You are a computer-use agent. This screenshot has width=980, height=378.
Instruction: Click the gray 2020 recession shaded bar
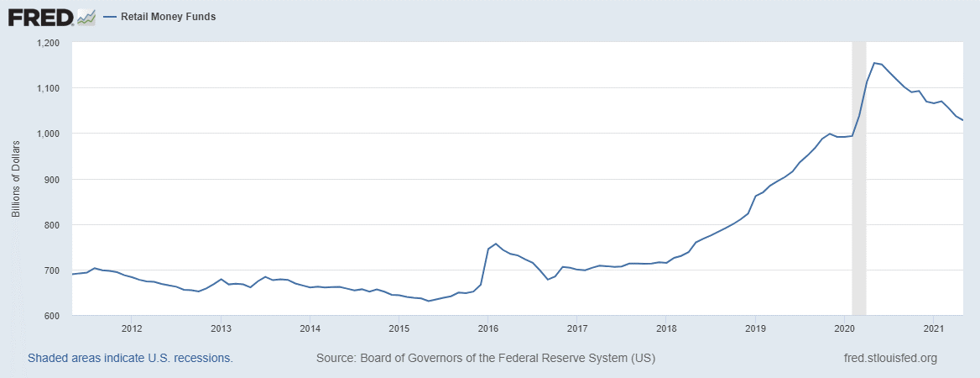pyautogui.click(x=858, y=176)
